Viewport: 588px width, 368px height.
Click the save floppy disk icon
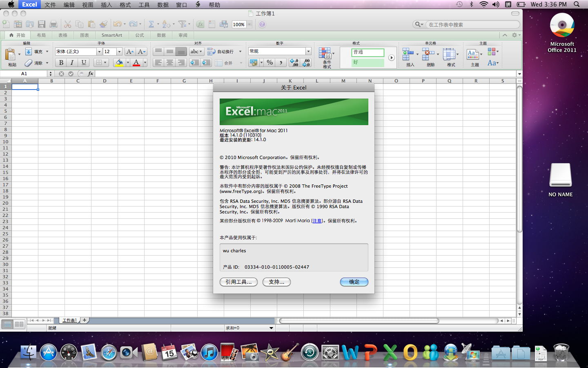pyautogui.click(x=42, y=25)
